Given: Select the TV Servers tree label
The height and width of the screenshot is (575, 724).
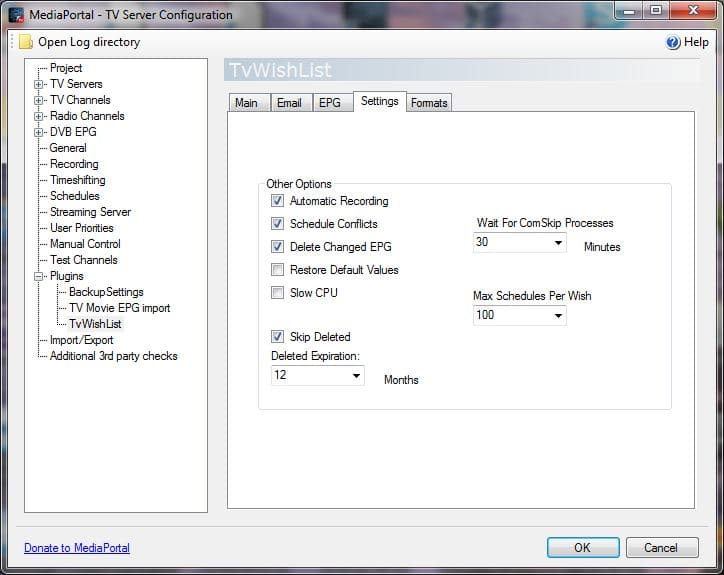Looking at the screenshot, I should (x=76, y=84).
